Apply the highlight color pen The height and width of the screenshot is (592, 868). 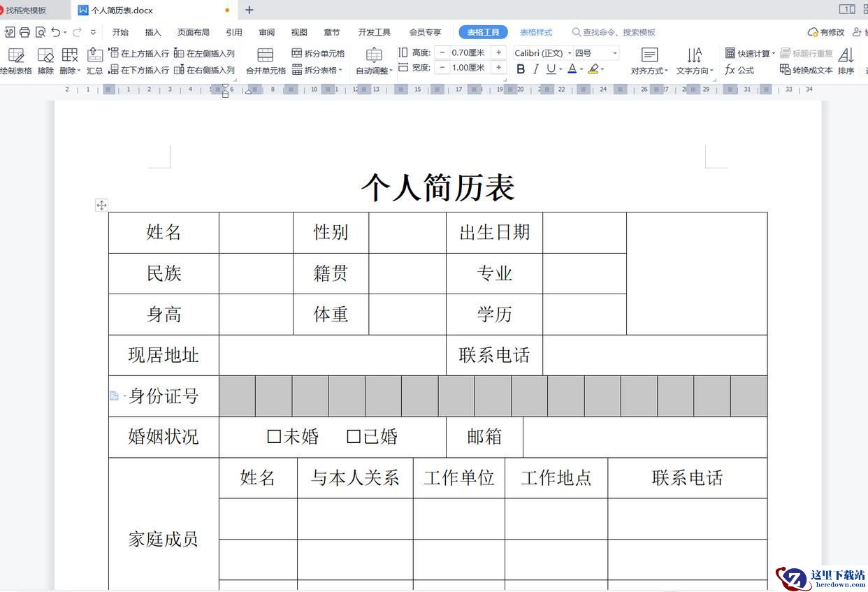[593, 69]
